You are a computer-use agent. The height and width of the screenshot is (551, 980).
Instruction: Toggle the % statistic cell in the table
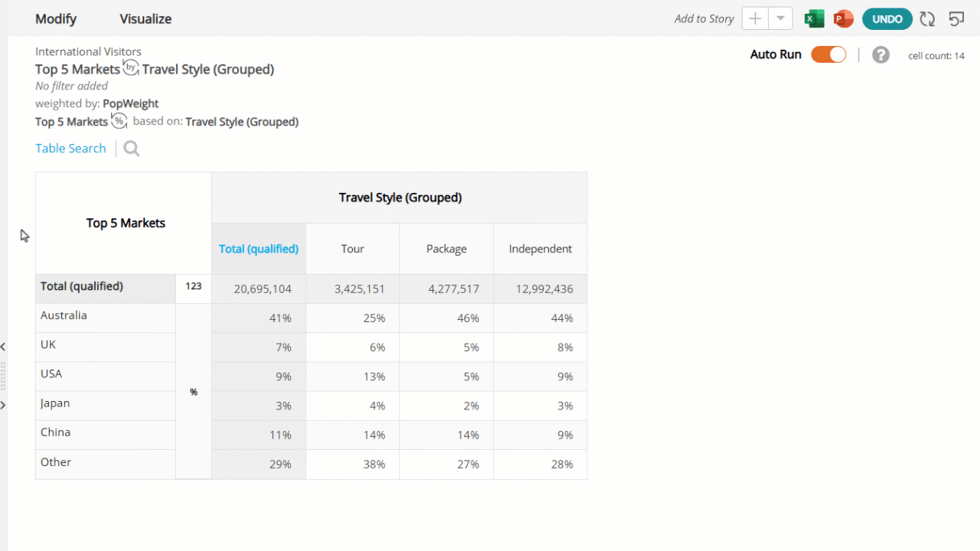(194, 392)
